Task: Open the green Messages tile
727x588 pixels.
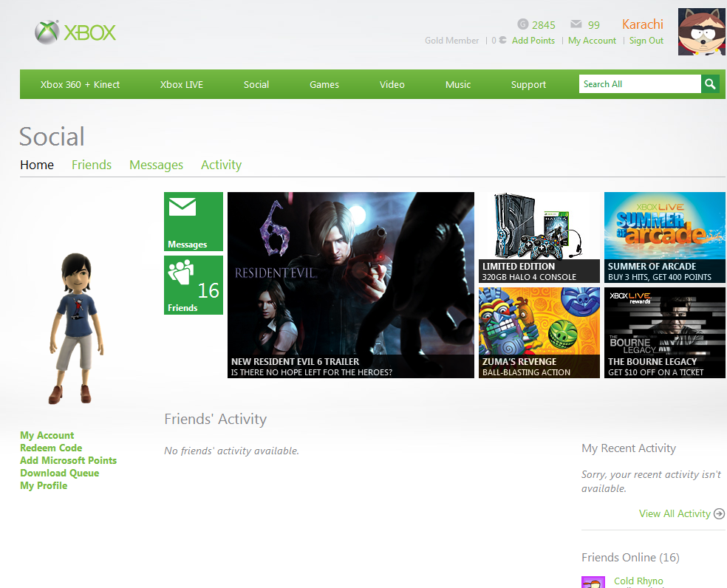Action: pyautogui.click(x=194, y=222)
